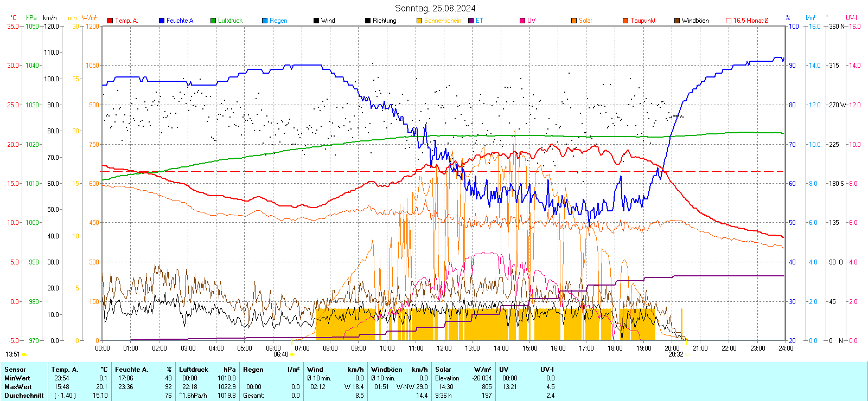Click the red Temp. A. legend square
Screen dimensions: 868x401
(x=110, y=21)
